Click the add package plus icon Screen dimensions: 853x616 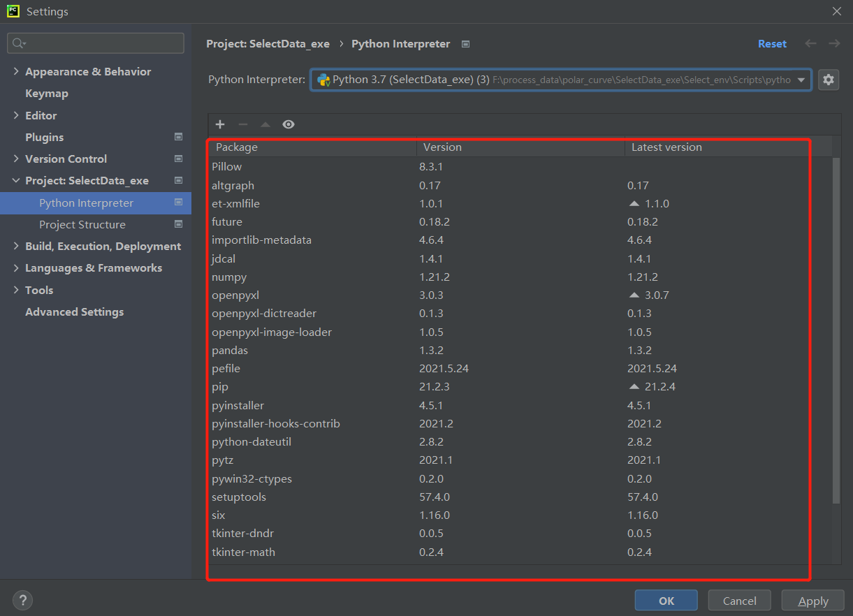click(x=220, y=124)
